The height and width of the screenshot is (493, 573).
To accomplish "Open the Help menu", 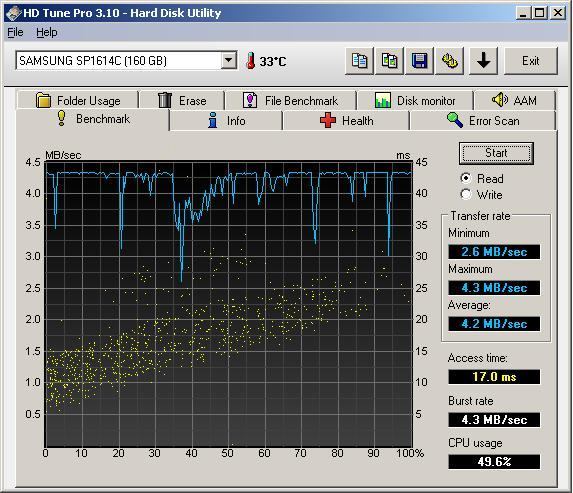I will [47, 33].
